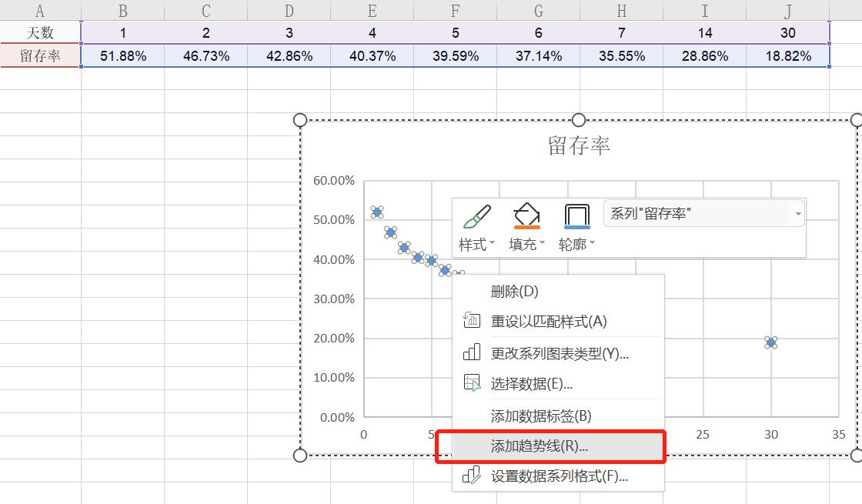Viewport: 862px width, 504px height.
Task: Click the 样式 brush style icon
Action: coord(476,216)
